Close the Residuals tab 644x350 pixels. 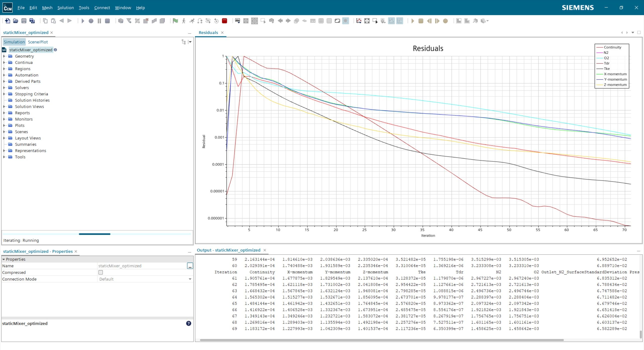coord(222,32)
